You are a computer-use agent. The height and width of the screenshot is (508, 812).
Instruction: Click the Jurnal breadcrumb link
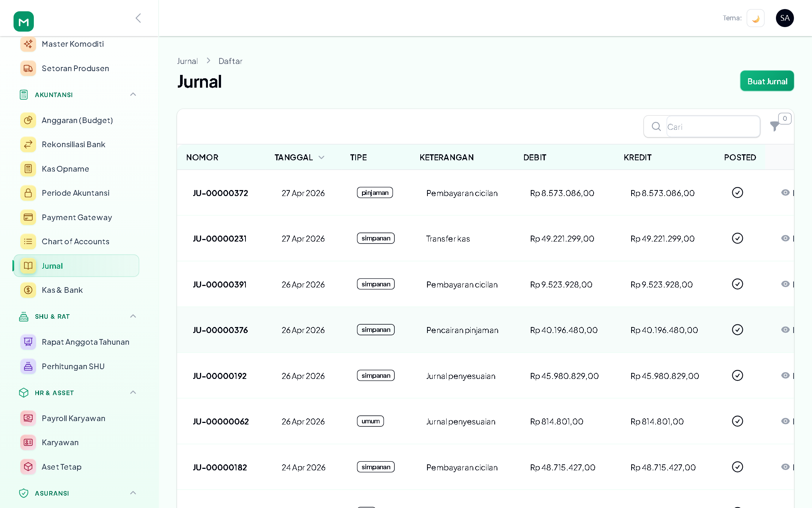click(187, 61)
